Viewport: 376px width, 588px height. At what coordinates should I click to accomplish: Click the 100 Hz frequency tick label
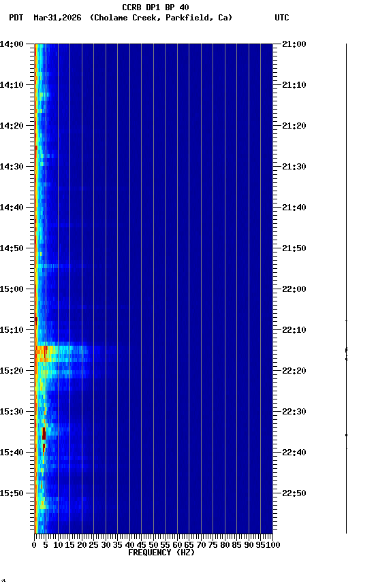click(x=273, y=546)
